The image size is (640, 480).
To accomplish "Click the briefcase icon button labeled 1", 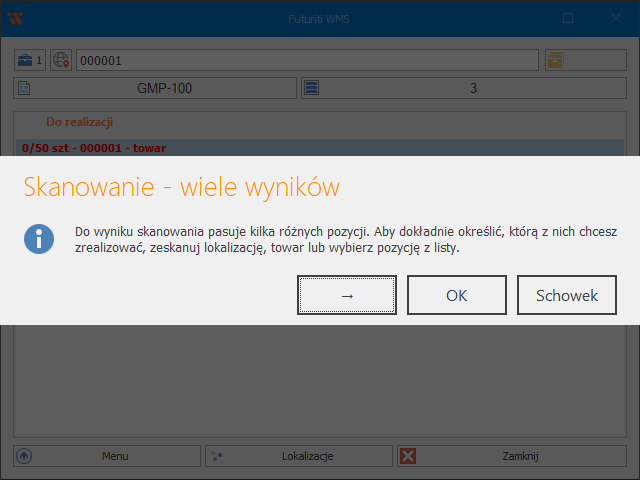I will click(x=30, y=60).
